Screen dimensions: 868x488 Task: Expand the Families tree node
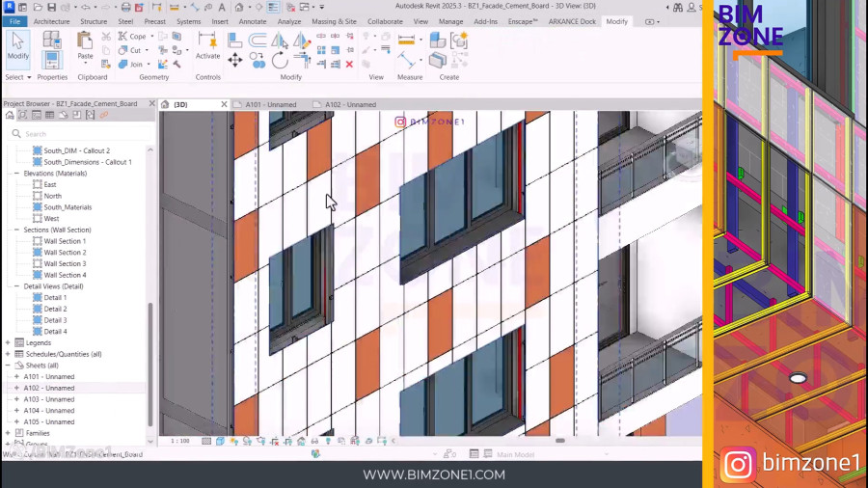8,433
